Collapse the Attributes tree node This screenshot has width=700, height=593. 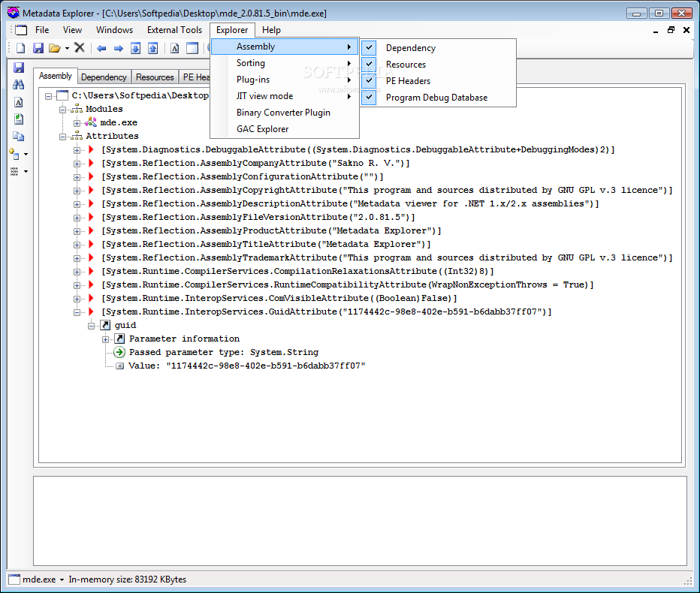tap(62, 137)
